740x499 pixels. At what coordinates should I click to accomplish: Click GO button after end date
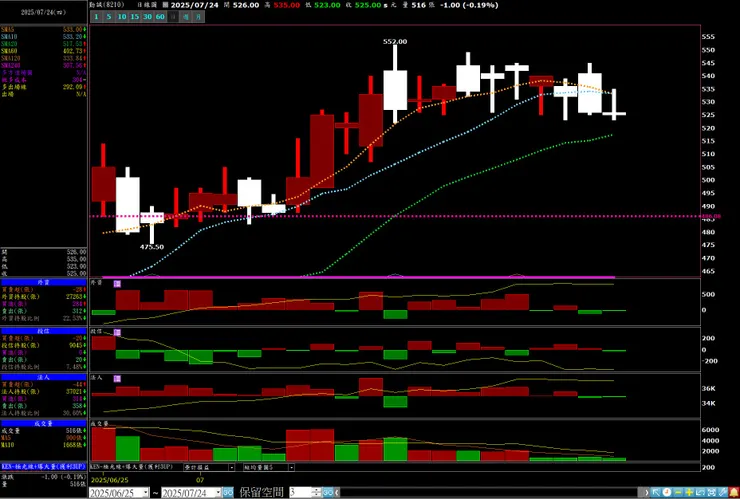tap(228, 492)
